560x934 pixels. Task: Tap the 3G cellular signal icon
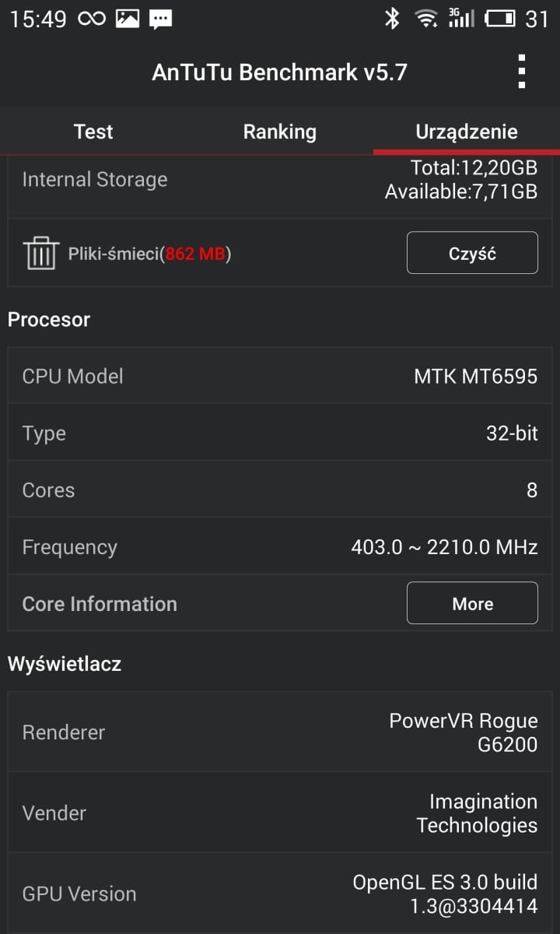(x=461, y=18)
